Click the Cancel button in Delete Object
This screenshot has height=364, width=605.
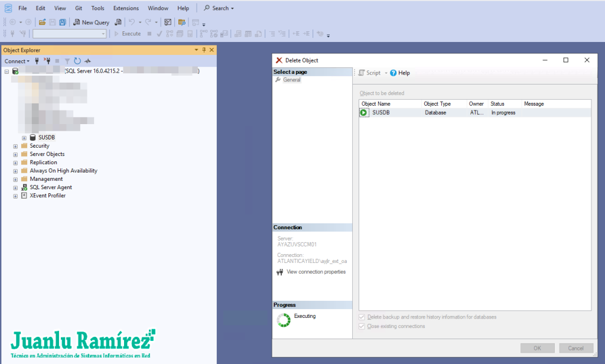pyautogui.click(x=575, y=348)
